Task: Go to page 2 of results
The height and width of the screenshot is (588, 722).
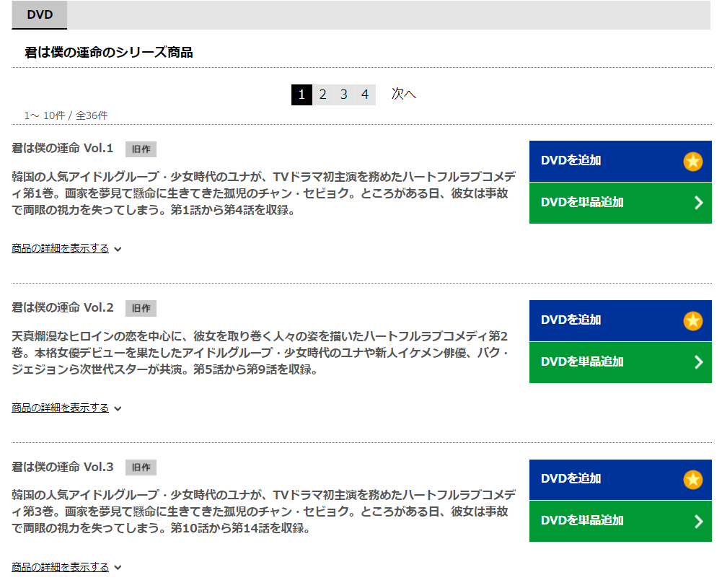Action: coord(323,95)
